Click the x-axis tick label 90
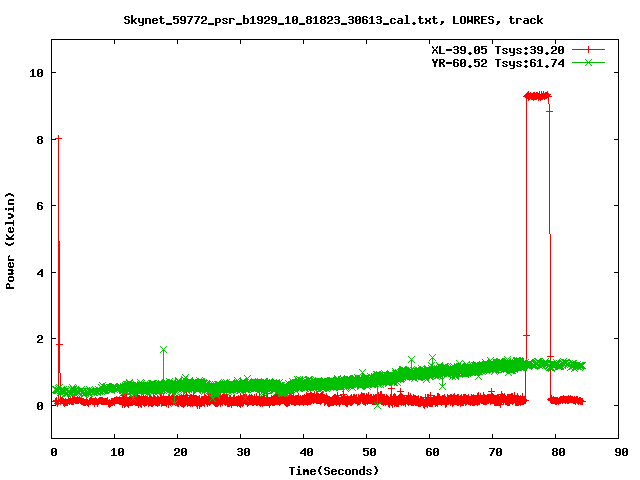The image size is (640, 480). [621, 452]
